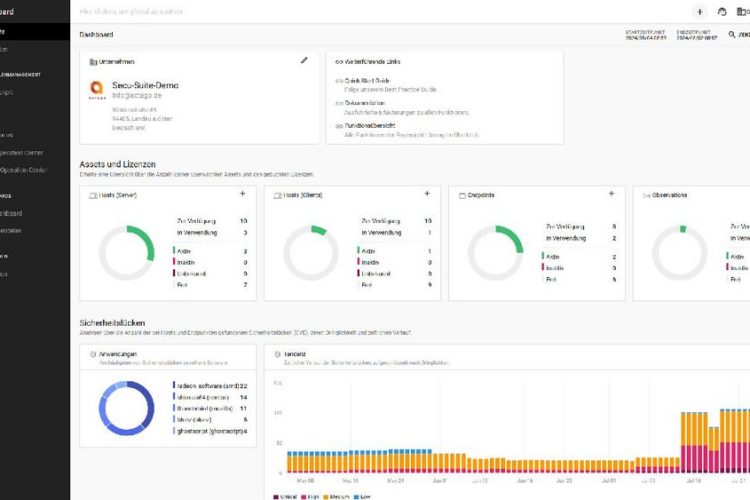
Task: Click the Dashboard breadcrumb title
Action: point(96,34)
